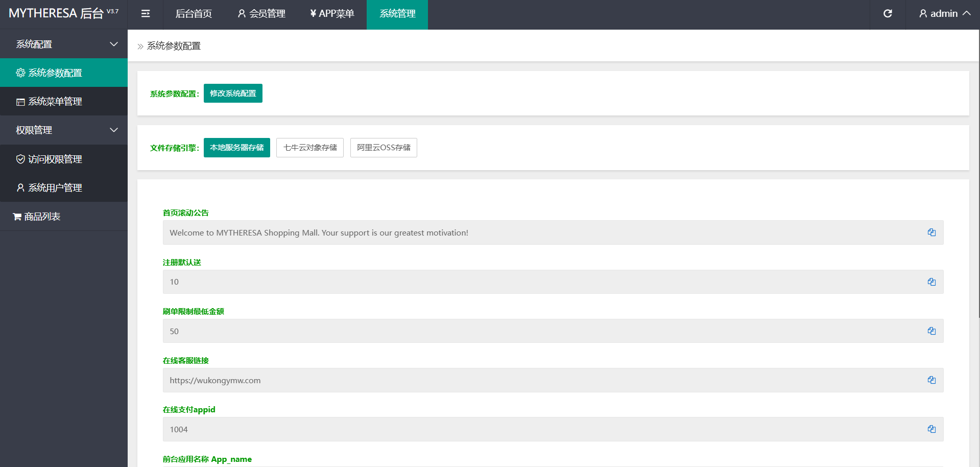Click the refresh icon in top bar
This screenshot has width=980, height=467.
click(x=888, y=14)
